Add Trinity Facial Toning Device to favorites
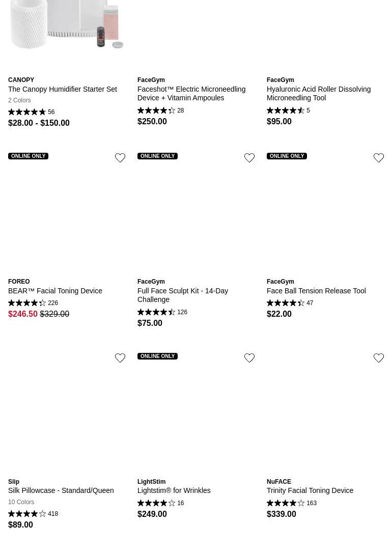The height and width of the screenshot is (551, 392). [379, 358]
